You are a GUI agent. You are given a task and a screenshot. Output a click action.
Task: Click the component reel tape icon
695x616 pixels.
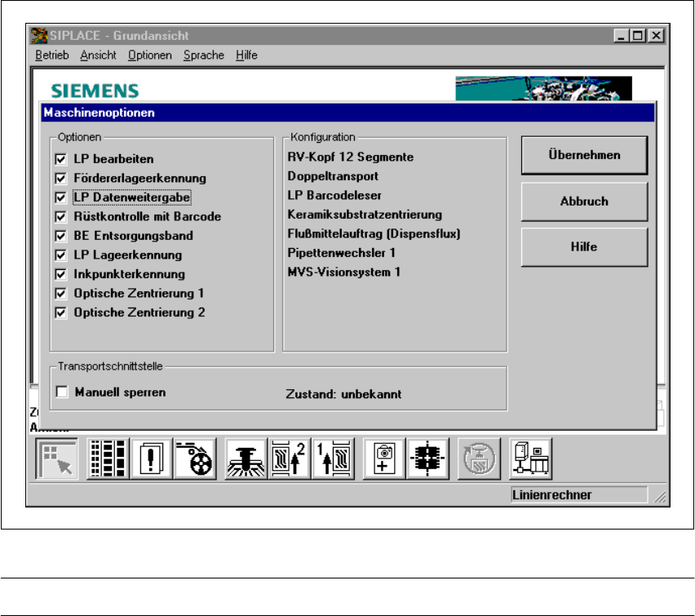pyautogui.click(x=195, y=459)
